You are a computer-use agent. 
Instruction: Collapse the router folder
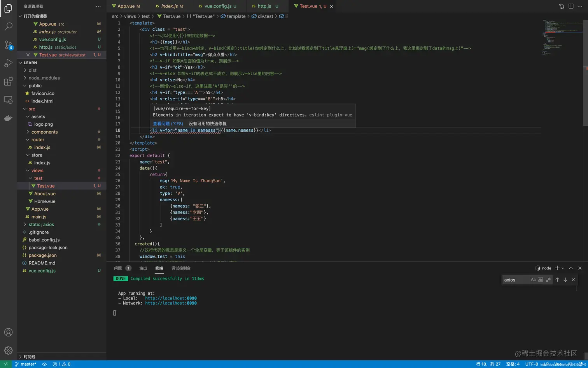point(62,140)
